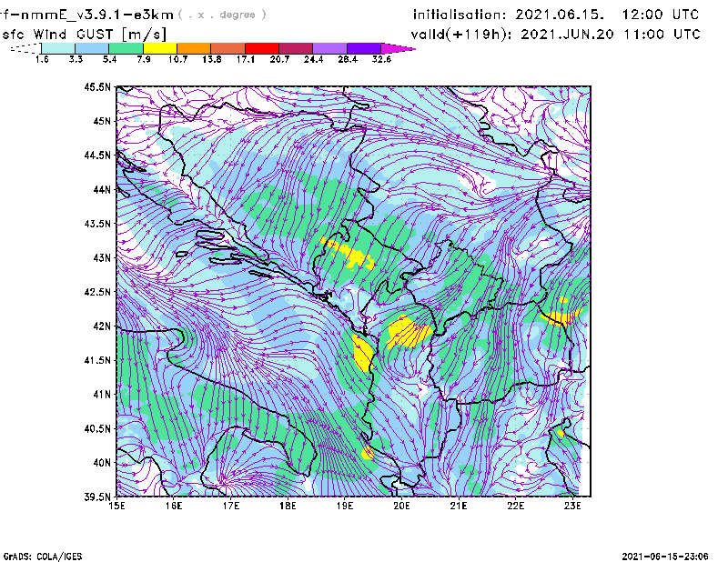Click the initialisation date '2021.06.15.' text
This screenshot has width=728, height=562.
pos(560,15)
